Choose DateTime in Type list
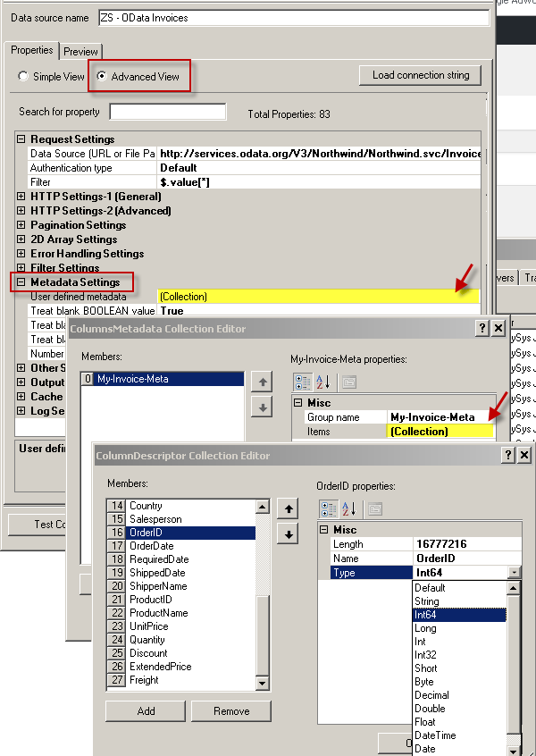The width and height of the screenshot is (536, 756). tap(460, 735)
